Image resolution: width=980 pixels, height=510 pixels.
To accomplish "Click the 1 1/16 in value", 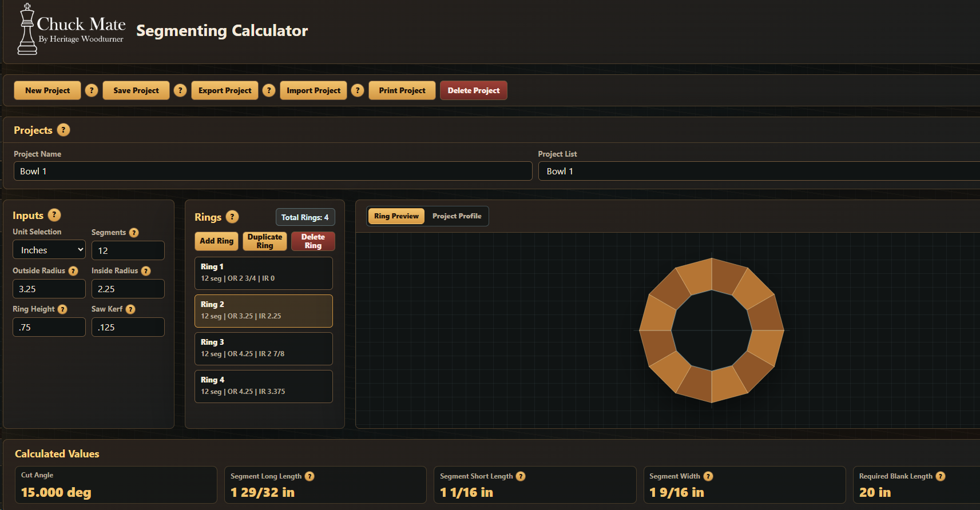I will [466, 492].
